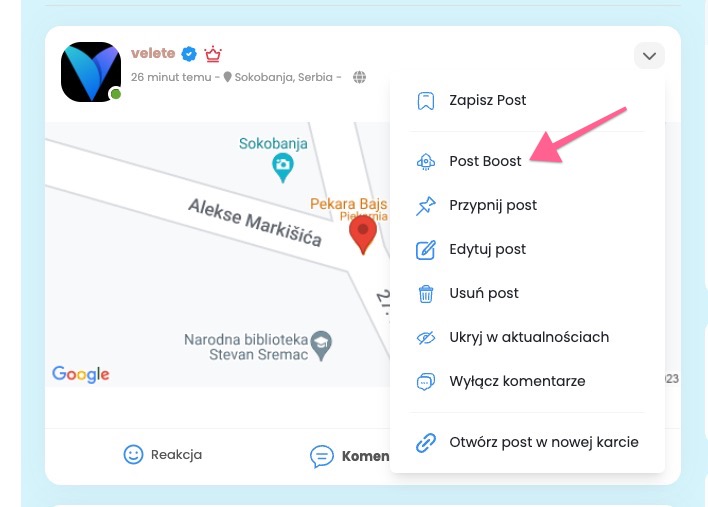
Task: Click the trash can icon for Usuń post
Action: 425,293
